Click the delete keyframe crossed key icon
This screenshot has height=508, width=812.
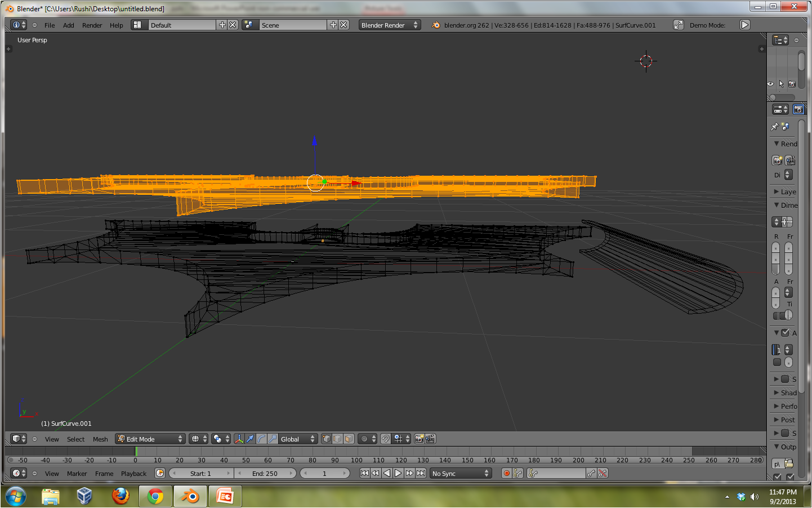point(603,473)
